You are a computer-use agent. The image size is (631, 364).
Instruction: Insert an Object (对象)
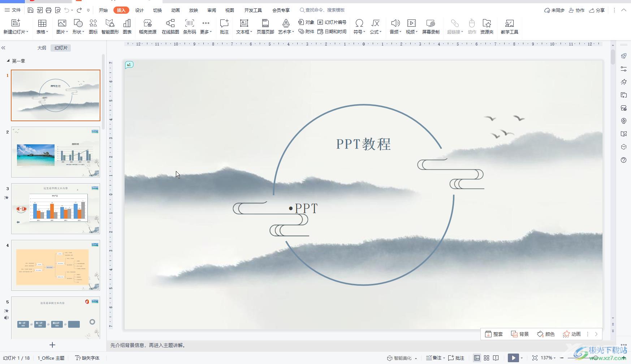click(x=306, y=22)
